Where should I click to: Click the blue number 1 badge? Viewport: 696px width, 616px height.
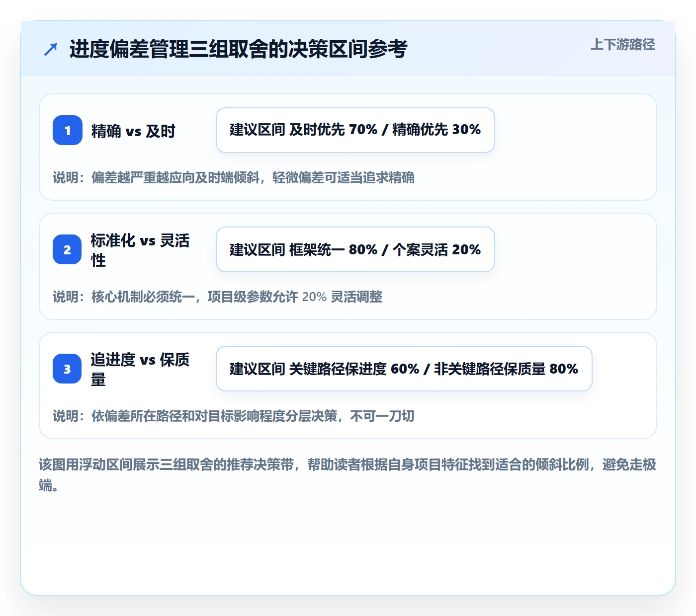click(68, 130)
